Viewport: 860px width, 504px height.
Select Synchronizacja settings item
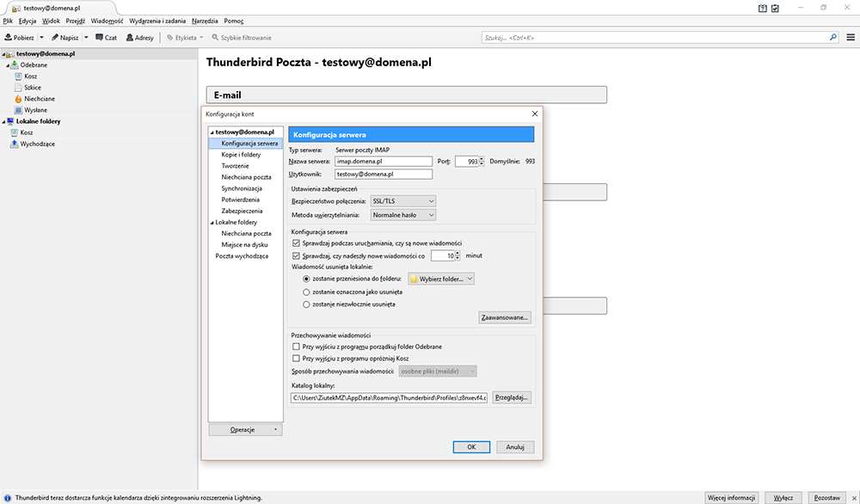click(x=242, y=188)
